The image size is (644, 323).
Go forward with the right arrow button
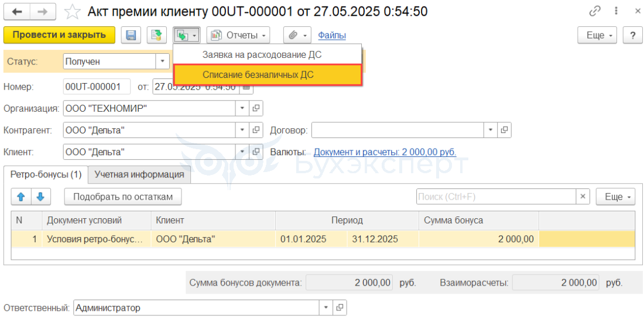pos(43,12)
